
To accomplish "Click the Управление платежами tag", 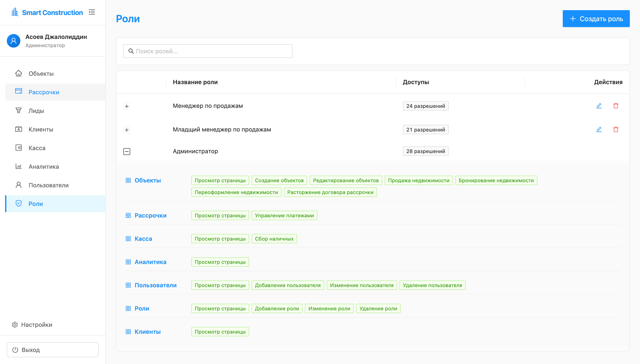I will [x=284, y=215].
